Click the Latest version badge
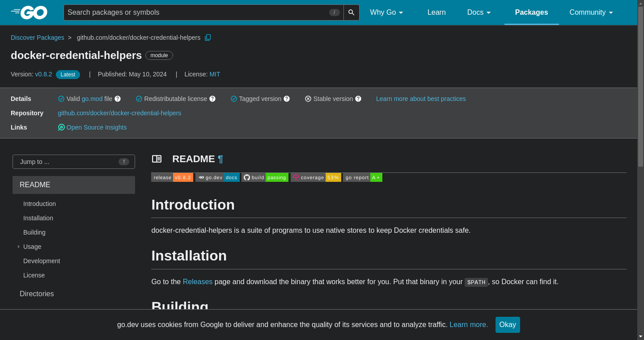This screenshot has width=644, height=340. coord(68,75)
